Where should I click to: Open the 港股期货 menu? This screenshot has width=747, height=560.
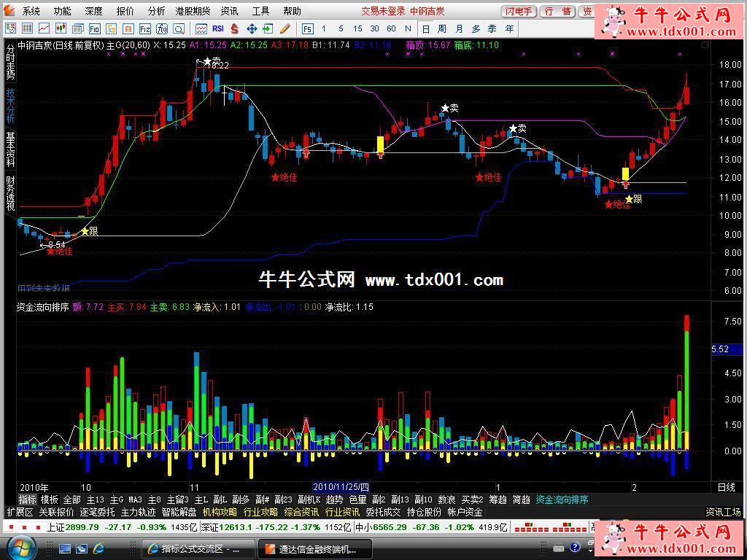(x=193, y=10)
